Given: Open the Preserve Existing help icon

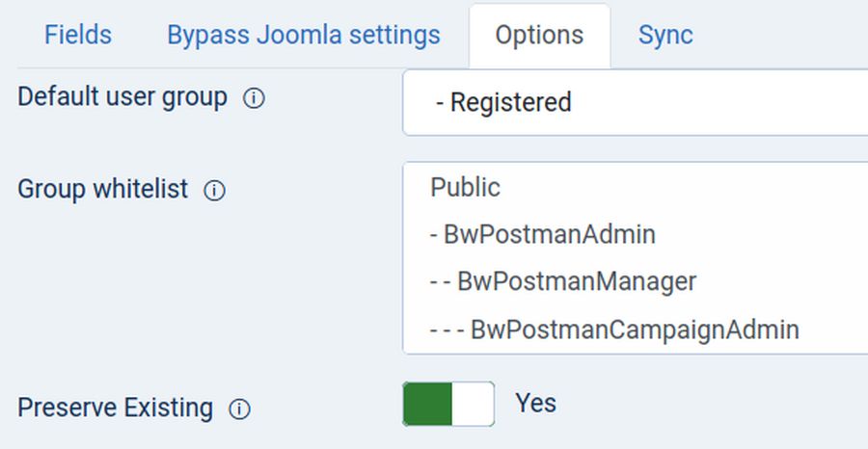Looking at the screenshot, I should (239, 409).
